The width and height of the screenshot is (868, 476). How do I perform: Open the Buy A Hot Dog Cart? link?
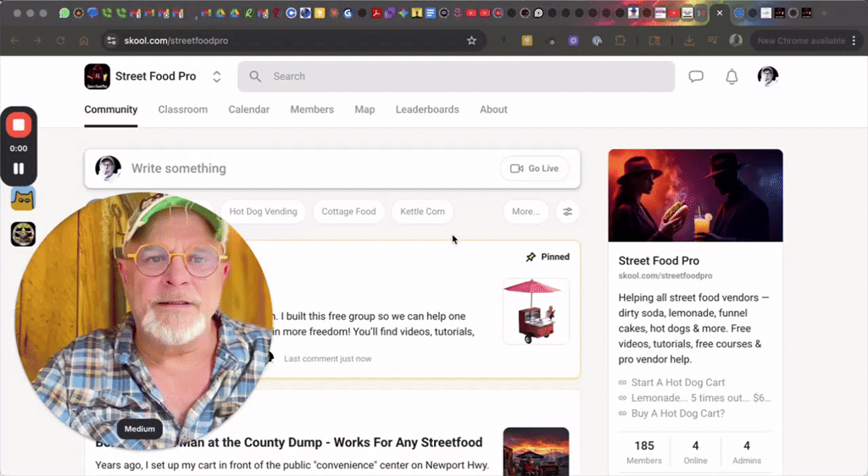click(x=678, y=413)
